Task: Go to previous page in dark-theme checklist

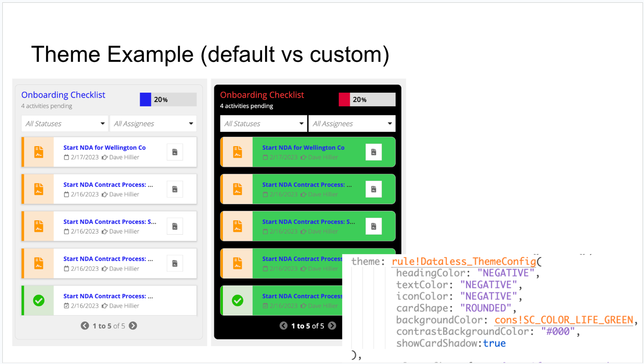Action: click(283, 326)
